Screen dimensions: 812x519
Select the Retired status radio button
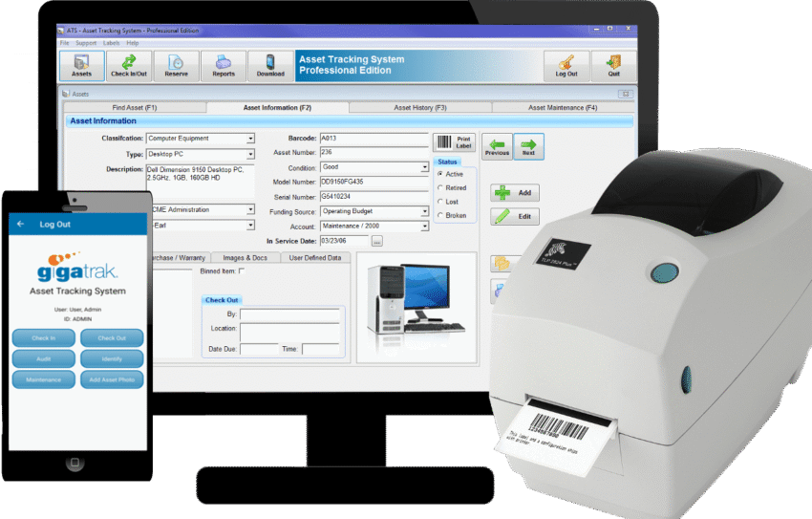(x=440, y=187)
